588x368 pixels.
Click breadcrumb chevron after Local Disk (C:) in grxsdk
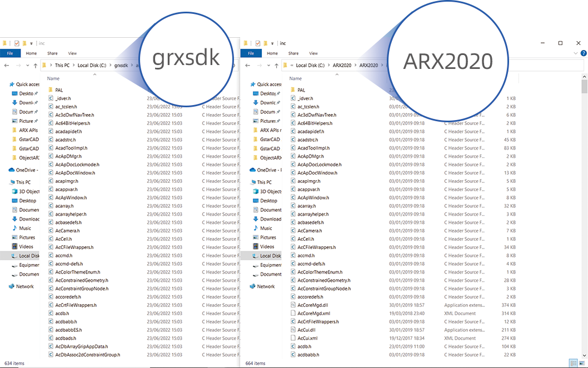click(110, 65)
